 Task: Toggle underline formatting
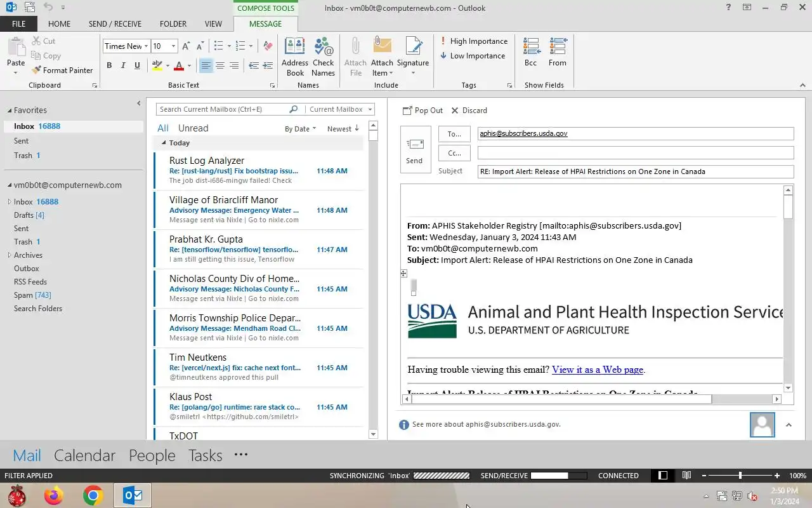(136, 65)
